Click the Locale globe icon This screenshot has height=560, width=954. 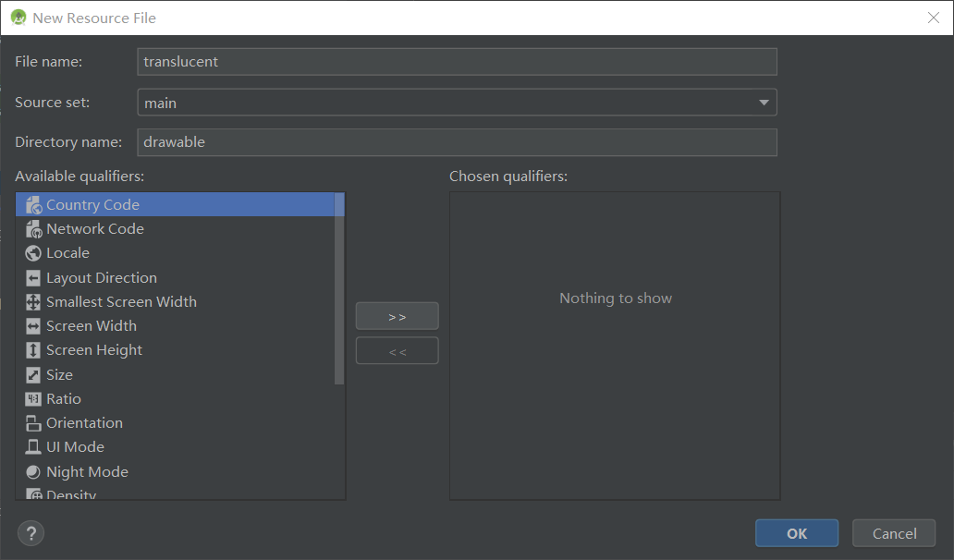point(33,253)
